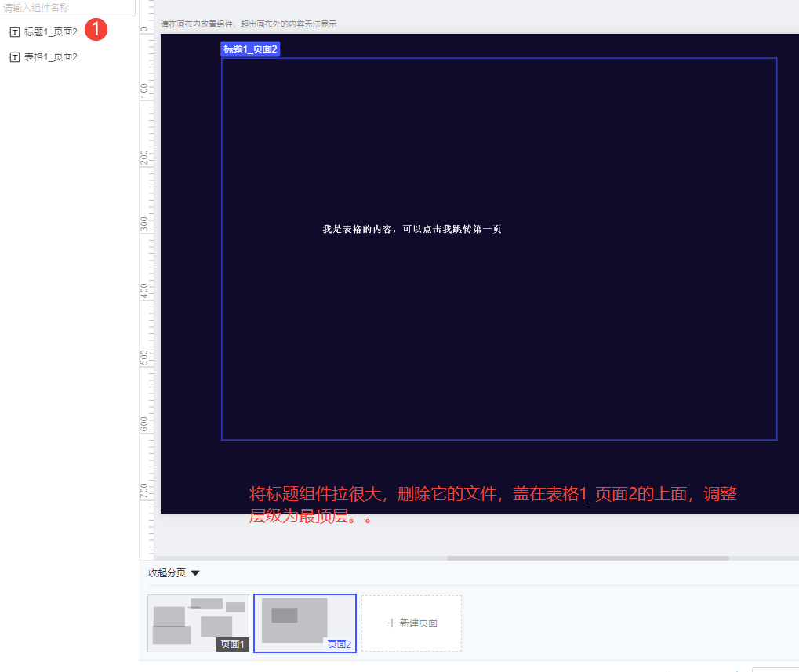Collapse pages via the 收起分页 triangle arrow
The width and height of the screenshot is (799, 672).
[195, 573]
